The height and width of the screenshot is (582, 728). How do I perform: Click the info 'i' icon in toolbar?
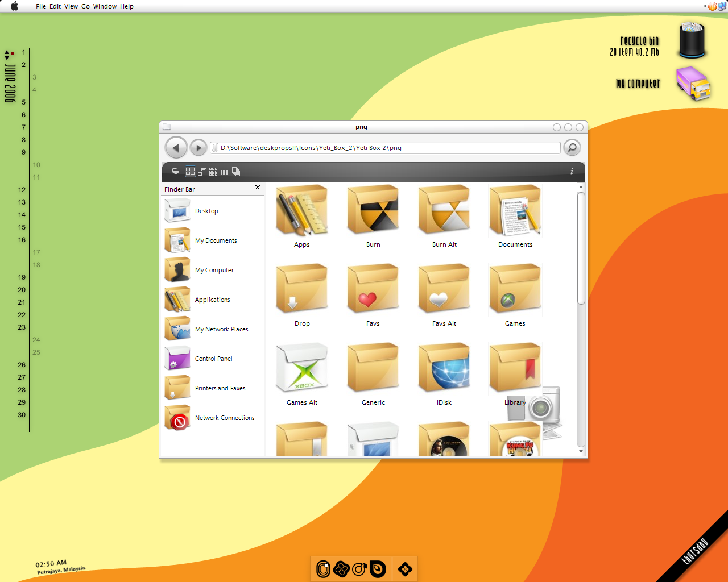tap(572, 171)
